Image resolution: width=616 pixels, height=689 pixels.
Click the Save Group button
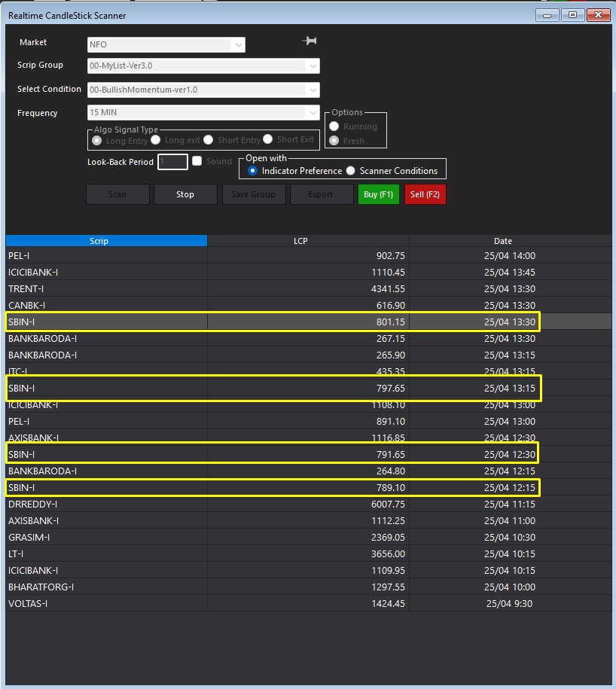click(254, 194)
